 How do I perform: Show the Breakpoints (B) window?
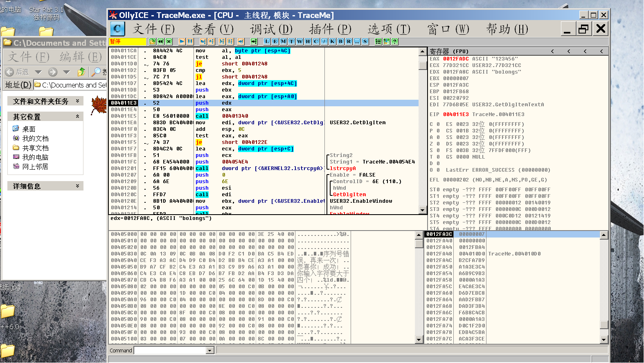pyautogui.click(x=340, y=41)
